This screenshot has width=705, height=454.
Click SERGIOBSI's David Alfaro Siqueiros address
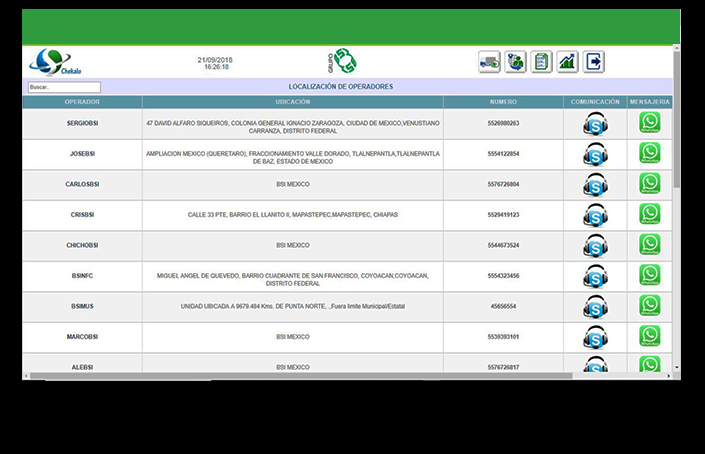click(293, 127)
